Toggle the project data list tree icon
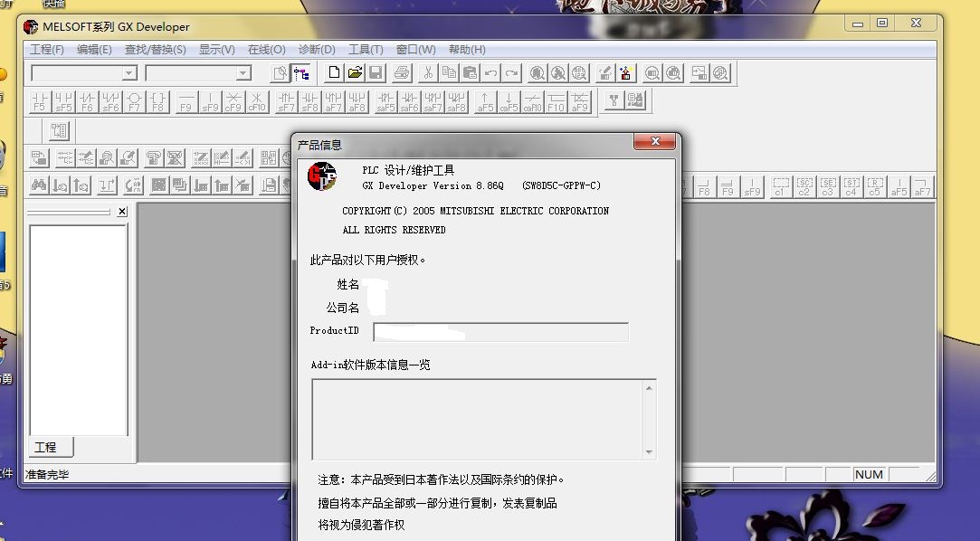The height and width of the screenshot is (541, 980). point(301,73)
